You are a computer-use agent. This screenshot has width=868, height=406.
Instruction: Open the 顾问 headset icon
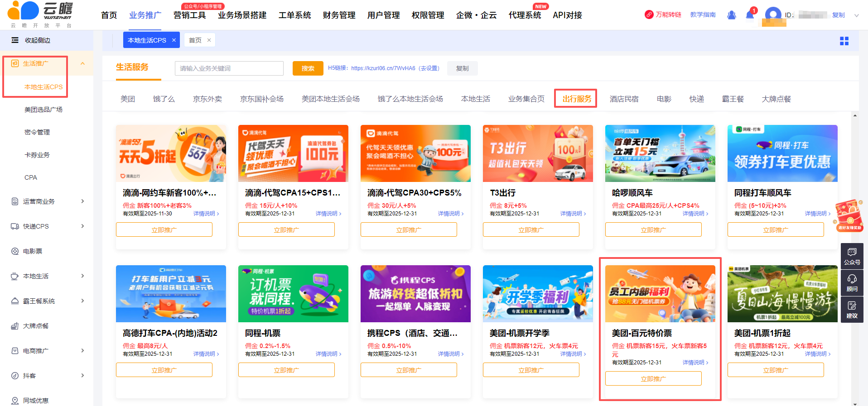click(852, 283)
